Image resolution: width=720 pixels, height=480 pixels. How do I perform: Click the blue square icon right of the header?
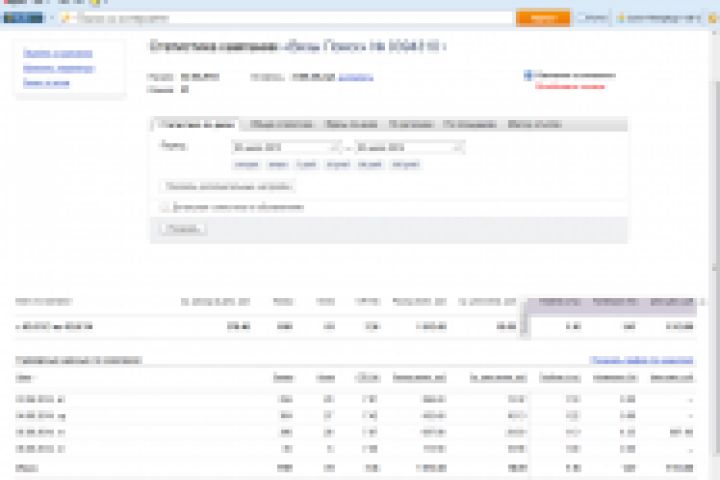(528, 75)
